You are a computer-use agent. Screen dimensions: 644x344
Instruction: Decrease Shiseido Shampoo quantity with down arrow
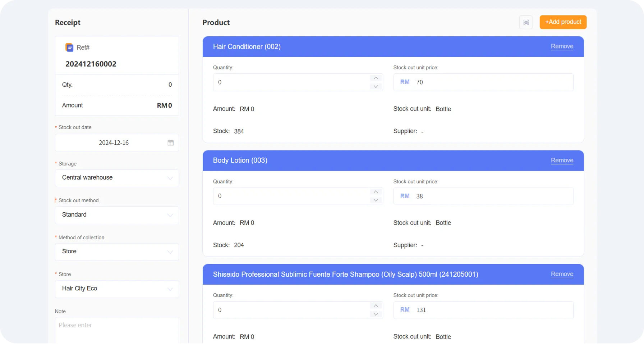click(x=376, y=314)
